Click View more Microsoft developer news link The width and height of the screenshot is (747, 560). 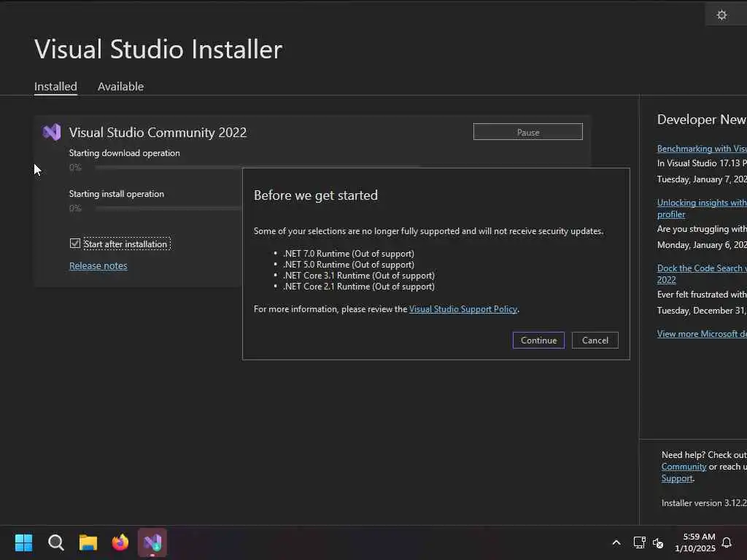coord(702,334)
